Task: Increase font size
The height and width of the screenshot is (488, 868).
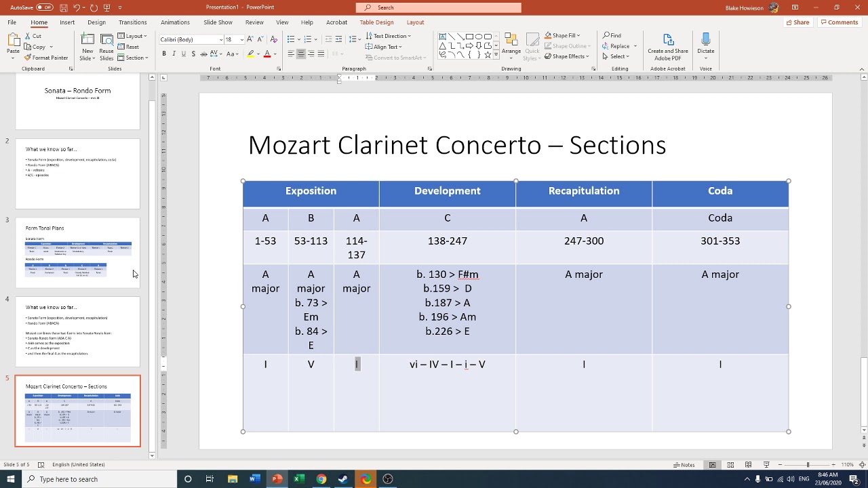Action: point(251,39)
